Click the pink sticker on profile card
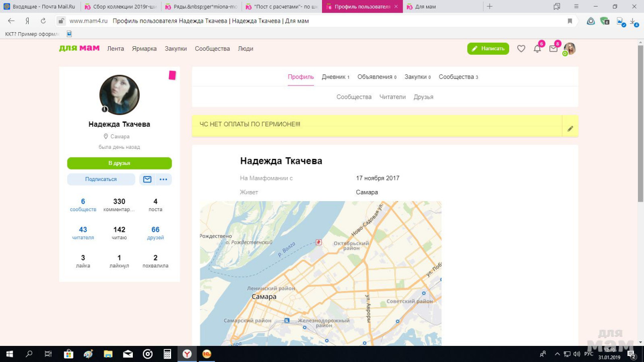644x362 pixels. point(172,75)
